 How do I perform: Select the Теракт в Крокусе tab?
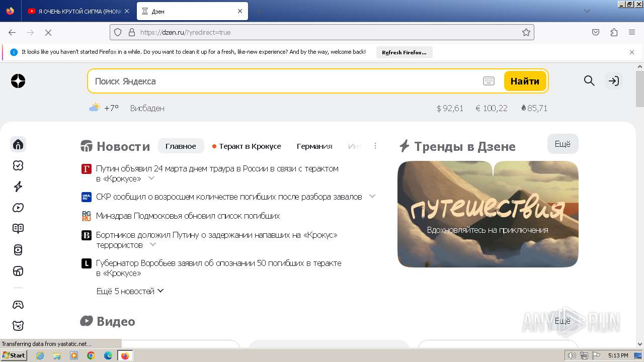pyautogui.click(x=247, y=146)
